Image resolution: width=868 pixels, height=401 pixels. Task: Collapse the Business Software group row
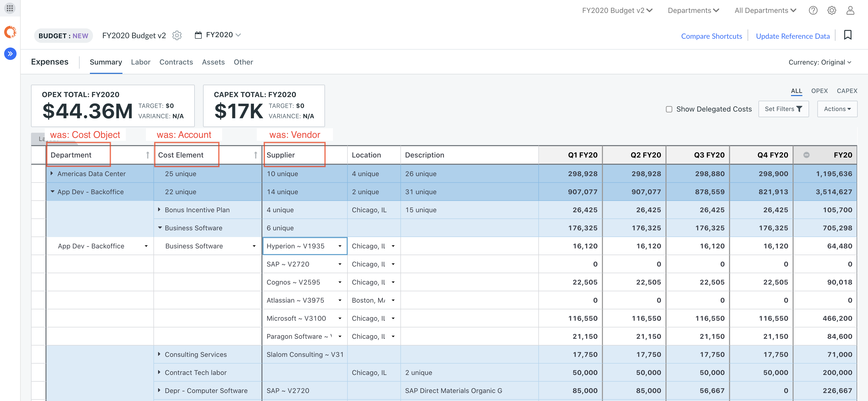(x=160, y=227)
